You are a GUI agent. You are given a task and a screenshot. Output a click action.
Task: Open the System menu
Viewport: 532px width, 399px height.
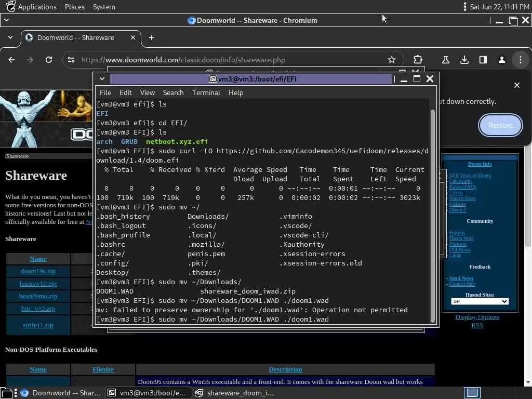point(104,7)
